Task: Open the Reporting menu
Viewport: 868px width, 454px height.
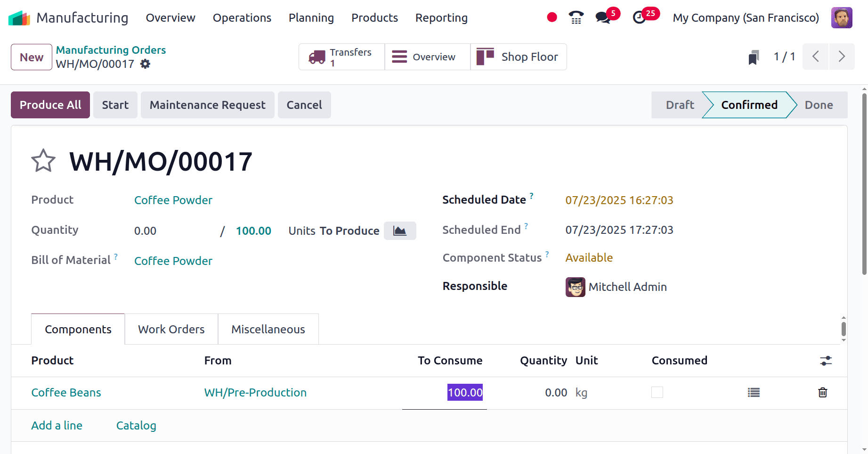Action: 441,18
